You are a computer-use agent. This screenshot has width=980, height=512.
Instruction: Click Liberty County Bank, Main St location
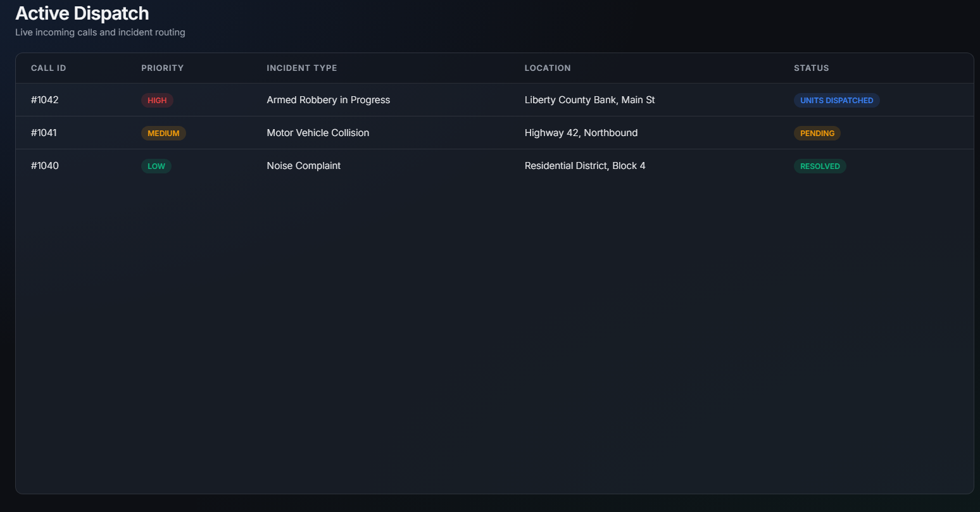click(x=590, y=100)
